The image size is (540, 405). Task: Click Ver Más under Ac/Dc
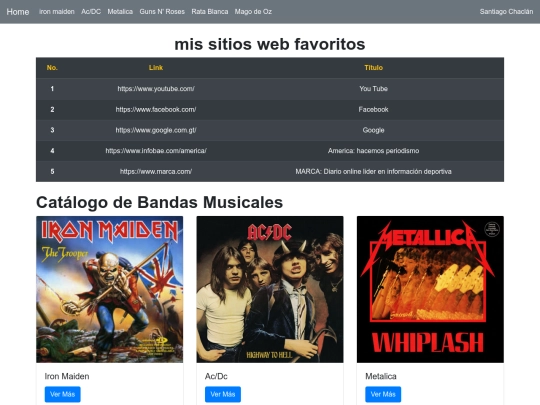tap(223, 394)
